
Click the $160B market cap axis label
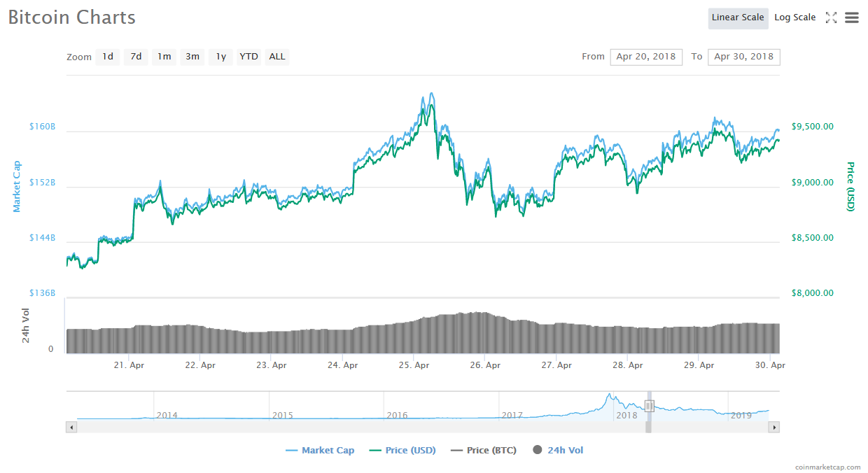42,127
